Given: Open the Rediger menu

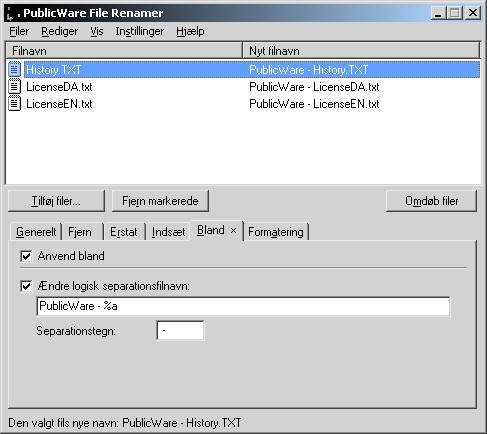Looking at the screenshot, I should click(59, 31).
